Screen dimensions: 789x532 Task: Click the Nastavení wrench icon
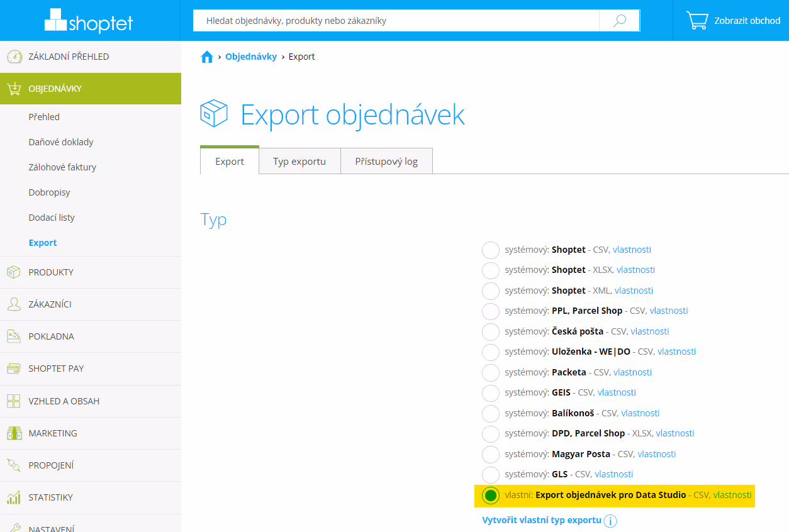point(14,528)
